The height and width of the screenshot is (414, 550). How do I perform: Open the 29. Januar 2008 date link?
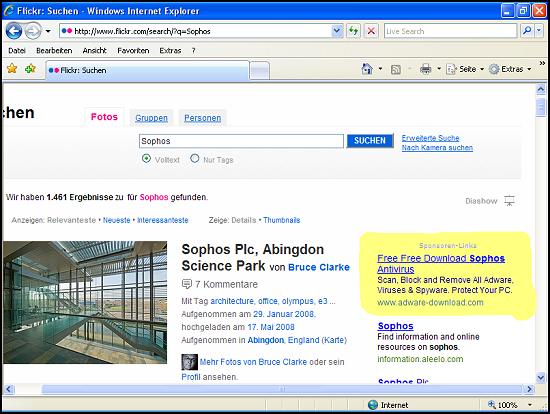point(284,314)
